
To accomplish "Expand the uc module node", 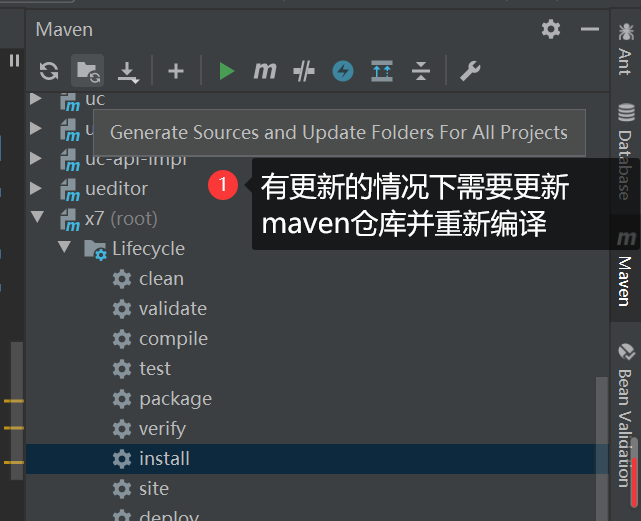I will [36, 99].
